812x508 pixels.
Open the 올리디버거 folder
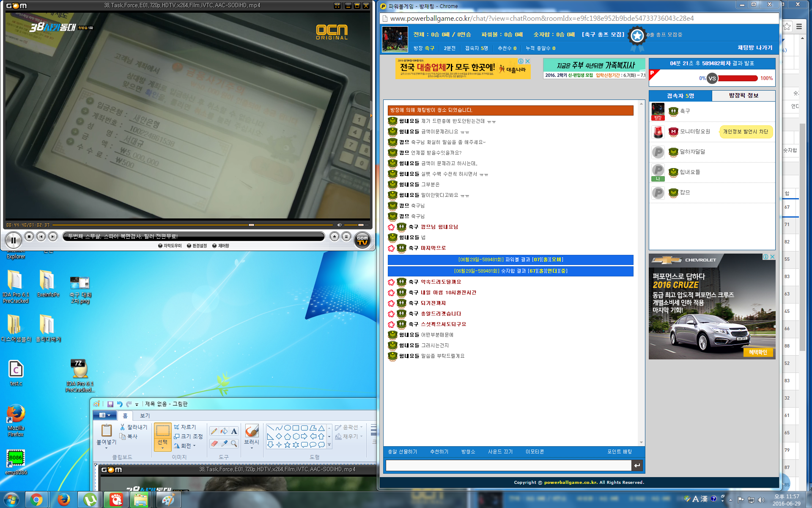coord(48,328)
